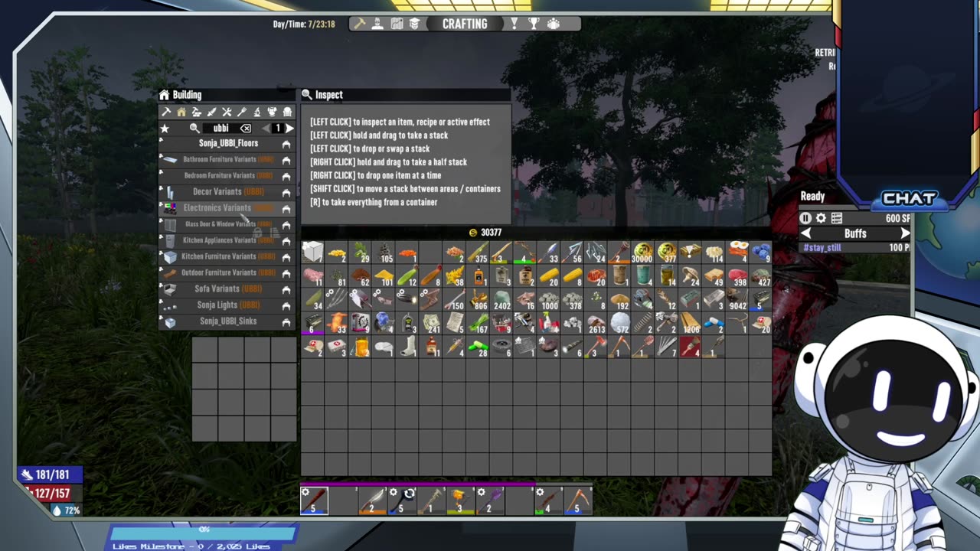
Task: Select first toolbelt slot with club
Action: coord(314,500)
